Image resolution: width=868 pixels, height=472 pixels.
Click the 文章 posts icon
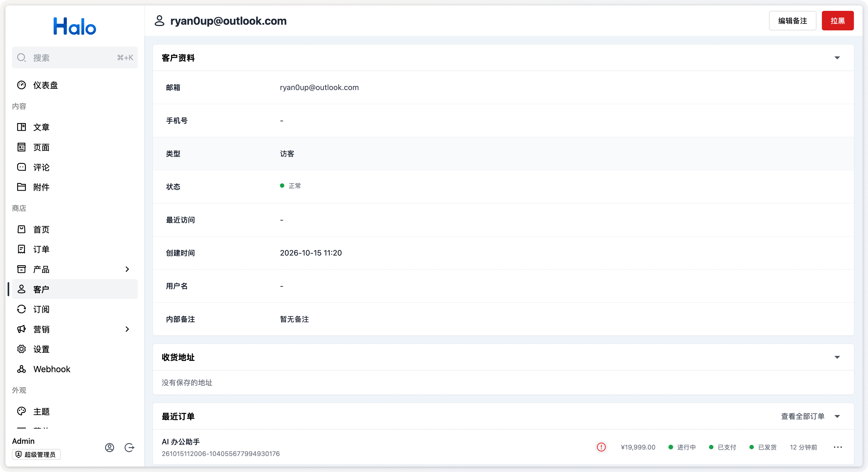click(22, 127)
